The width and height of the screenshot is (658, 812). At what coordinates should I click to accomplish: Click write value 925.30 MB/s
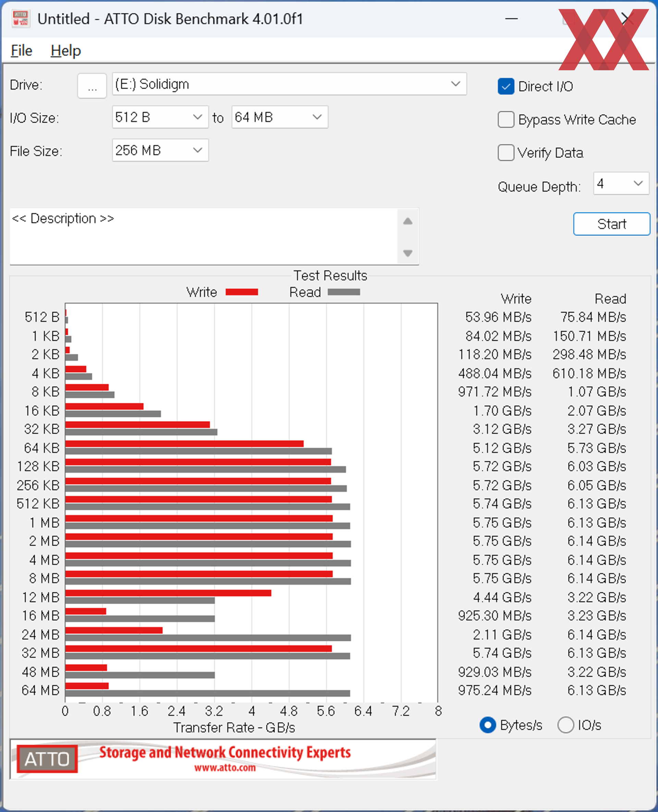coord(495,615)
